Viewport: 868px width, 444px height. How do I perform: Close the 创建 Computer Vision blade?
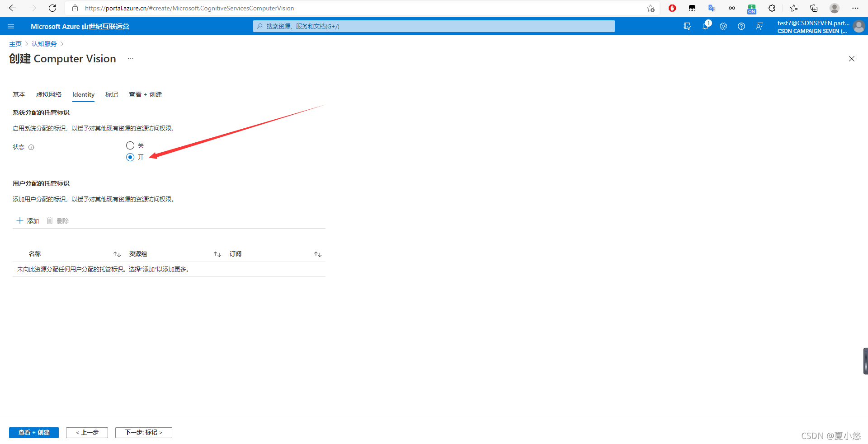point(852,59)
